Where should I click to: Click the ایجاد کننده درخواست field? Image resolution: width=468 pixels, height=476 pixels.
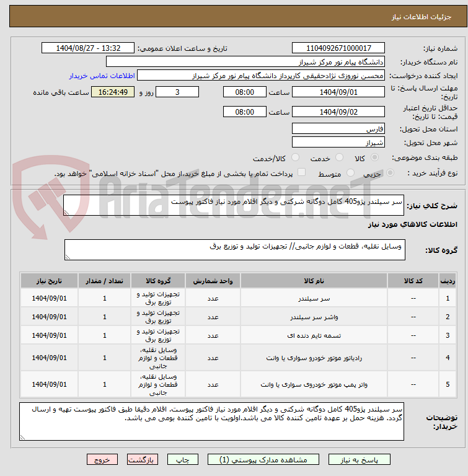[x=261, y=75]
